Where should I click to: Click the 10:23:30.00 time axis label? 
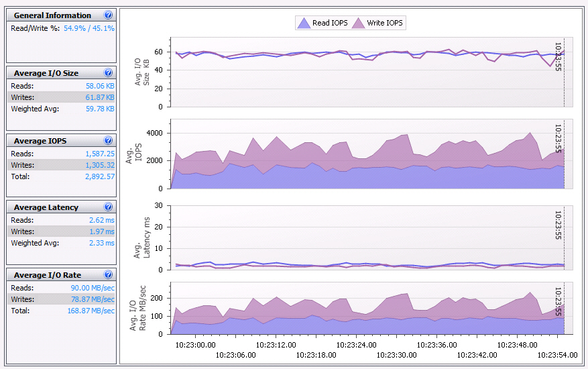[396, 355]
